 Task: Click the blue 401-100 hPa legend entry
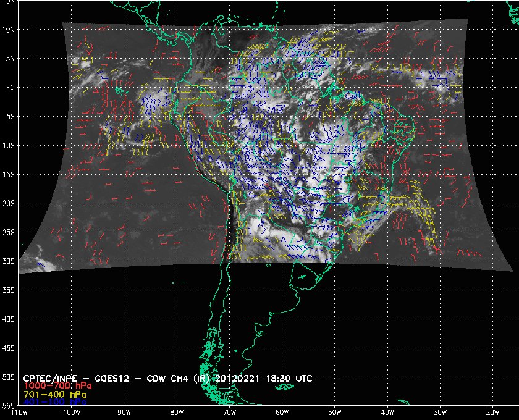pos(55,402)
